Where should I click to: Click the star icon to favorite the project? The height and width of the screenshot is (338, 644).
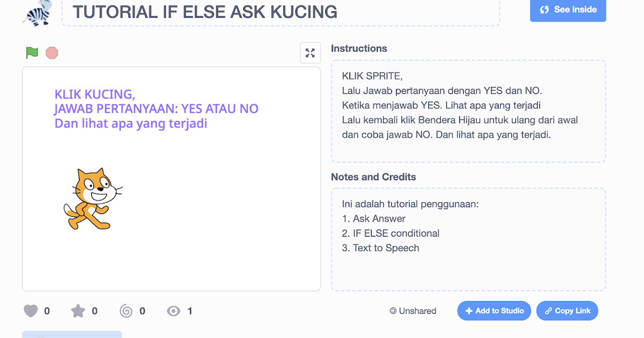point(78,311)
